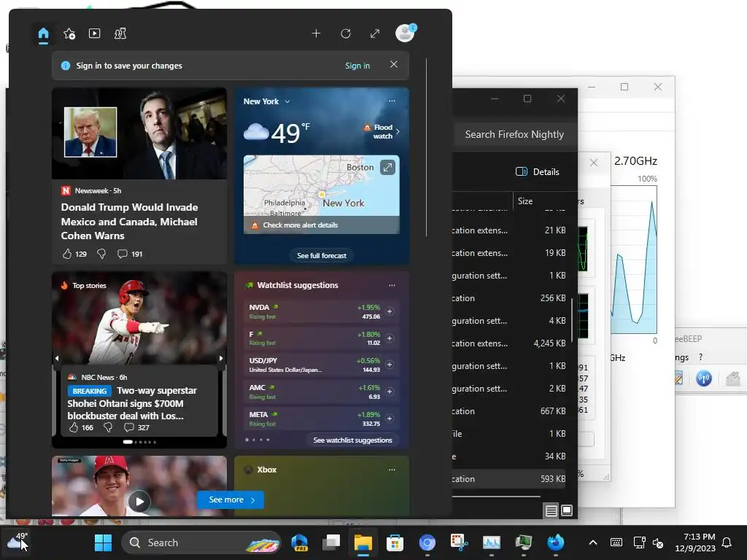Play the Ohtani video thumbnail
This screenshot has height=560, width=747.
[x=139, y=502]
